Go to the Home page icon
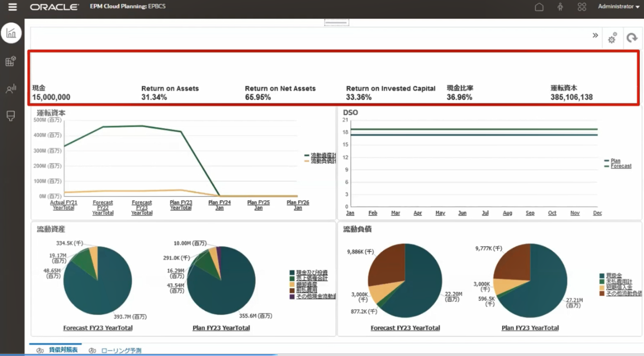 (x=539, y=7)
